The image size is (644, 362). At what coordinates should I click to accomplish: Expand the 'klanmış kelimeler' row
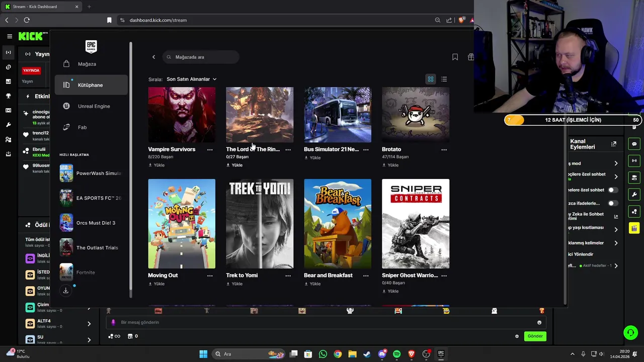[x=616, y=243]
